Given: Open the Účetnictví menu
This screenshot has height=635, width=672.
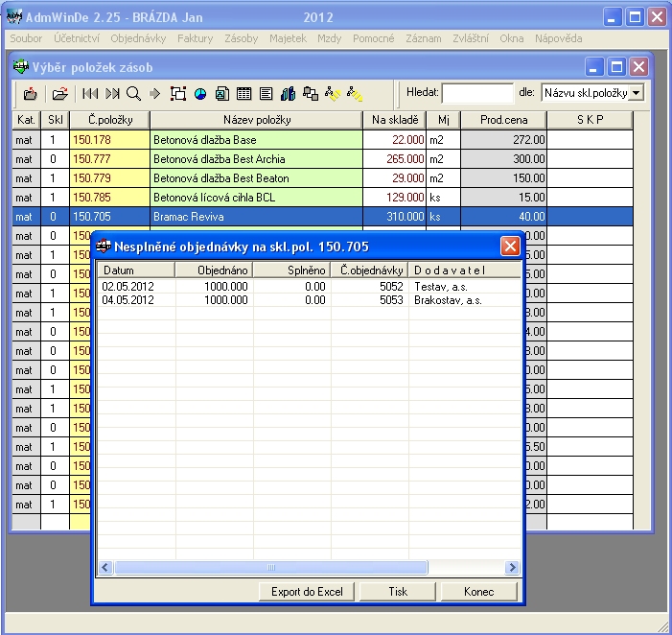Looking at the screenshot, I should [77, 38].
